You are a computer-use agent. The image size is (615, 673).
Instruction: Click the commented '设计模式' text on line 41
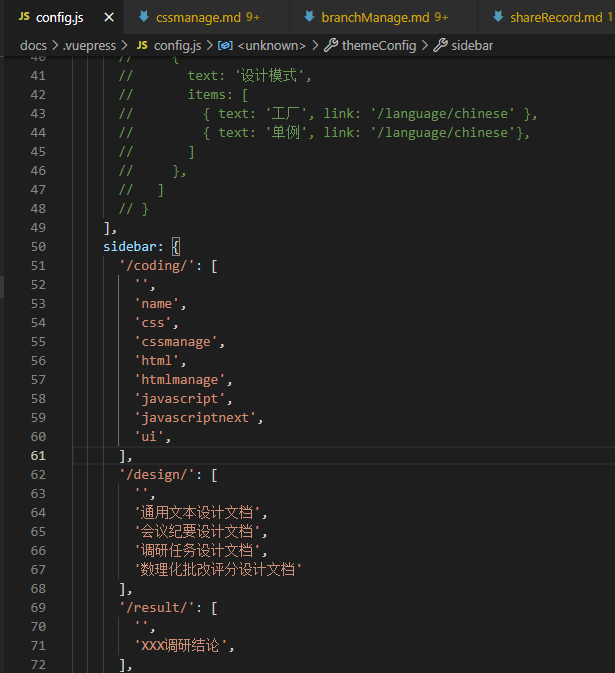(269, 76)
